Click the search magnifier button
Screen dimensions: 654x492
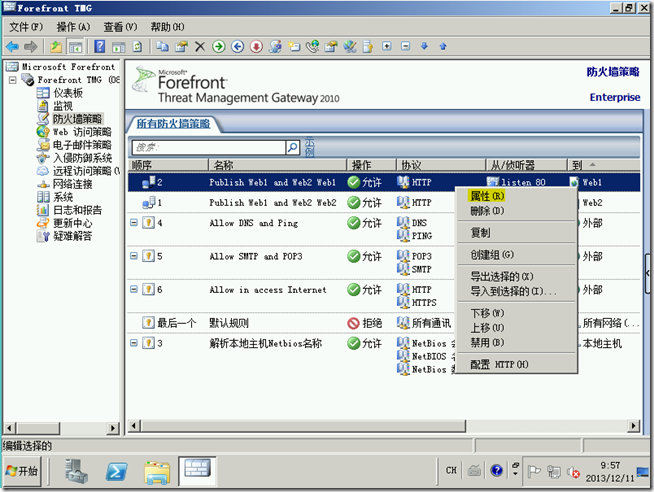pos(293,147)
